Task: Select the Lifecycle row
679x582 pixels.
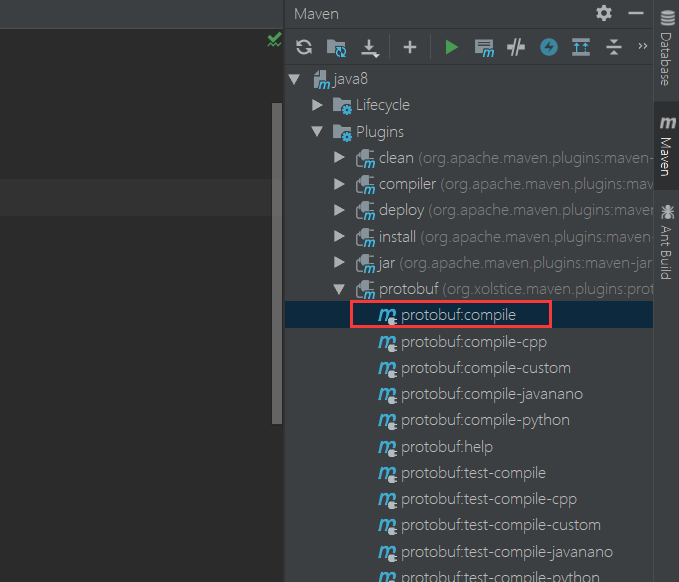Action: (x=469, y=105)
